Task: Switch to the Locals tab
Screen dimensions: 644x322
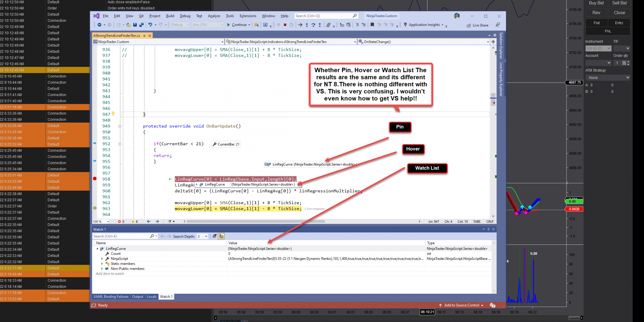Action: click(x=151, y=297)
